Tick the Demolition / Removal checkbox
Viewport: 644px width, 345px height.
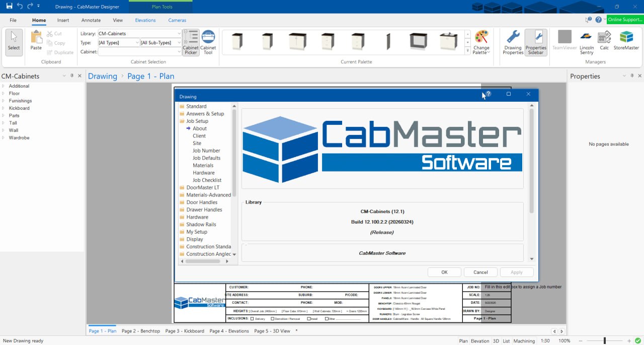273,319
